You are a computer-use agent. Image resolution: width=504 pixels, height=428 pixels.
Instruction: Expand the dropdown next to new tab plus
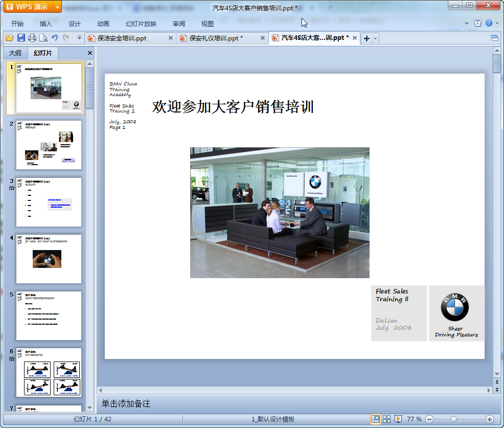pos(375,38)
